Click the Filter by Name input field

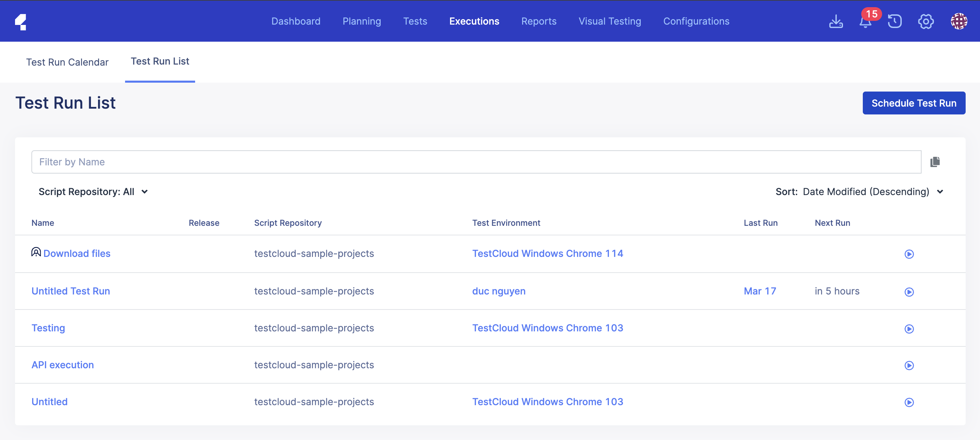coord(476,162)
